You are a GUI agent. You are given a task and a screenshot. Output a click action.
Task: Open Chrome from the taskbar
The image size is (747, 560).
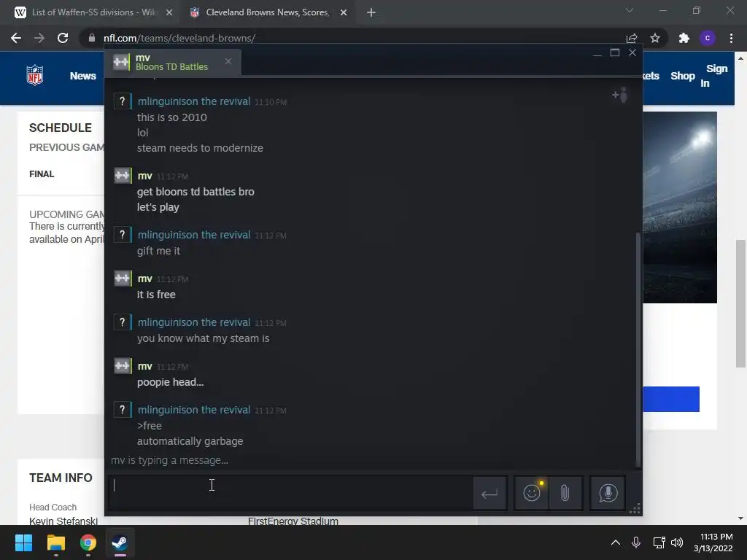(x=88, y=542)
